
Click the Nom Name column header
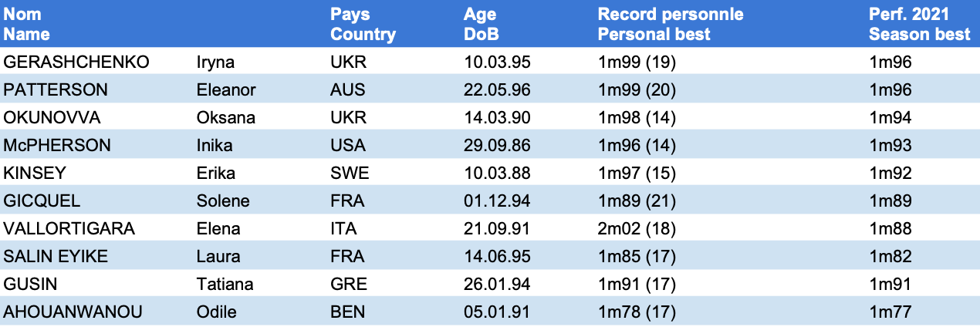point(27,25)
